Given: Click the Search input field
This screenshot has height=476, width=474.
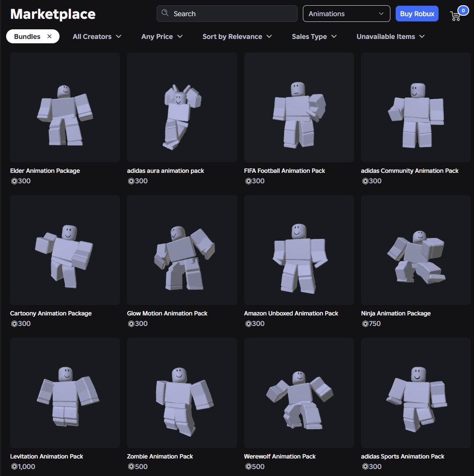Looking at the screenshot, I should pyautogui.click(x=227, y=14).
